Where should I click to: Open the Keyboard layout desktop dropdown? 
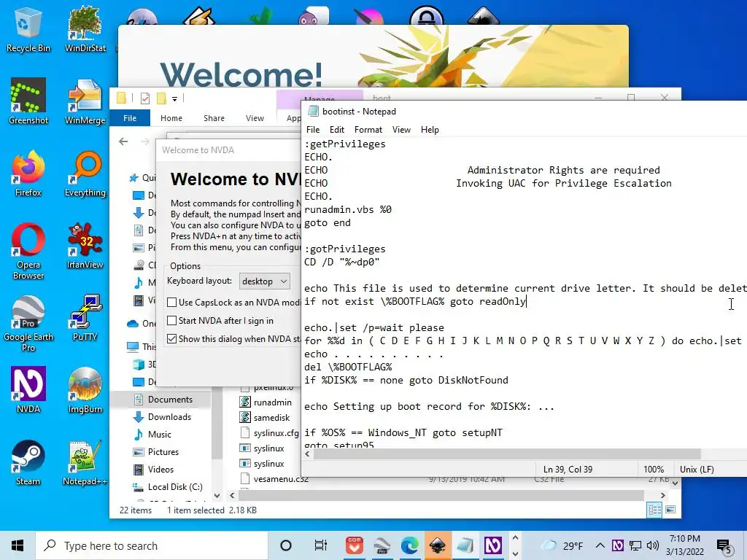(x=264, y=281)
